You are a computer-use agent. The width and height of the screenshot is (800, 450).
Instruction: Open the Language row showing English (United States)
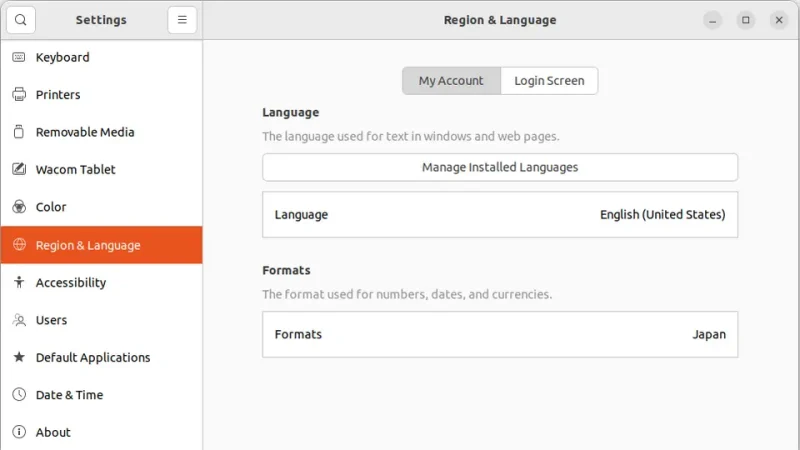point(500,215)
